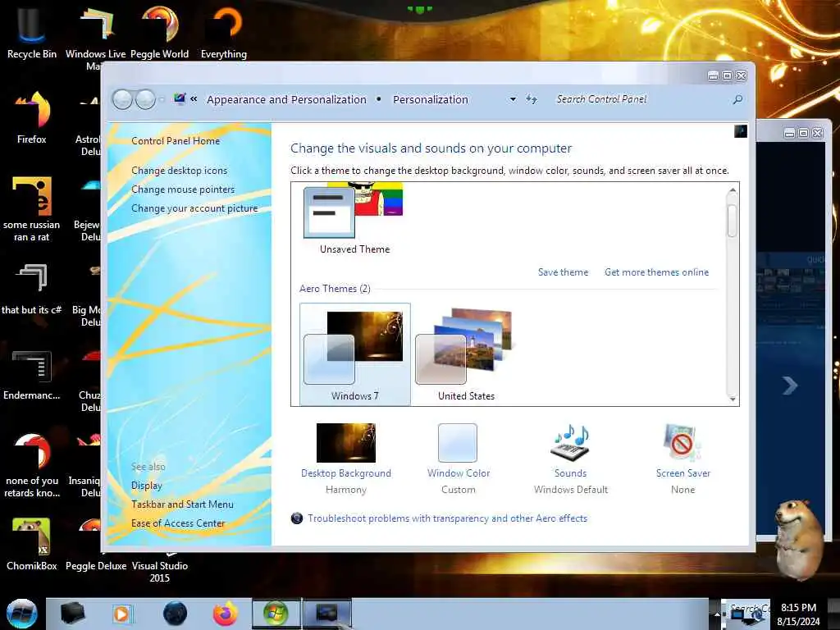This screenshot has width=840, height=630.
Task: Open Desktop Background settings link
Action: click(346, 473)
